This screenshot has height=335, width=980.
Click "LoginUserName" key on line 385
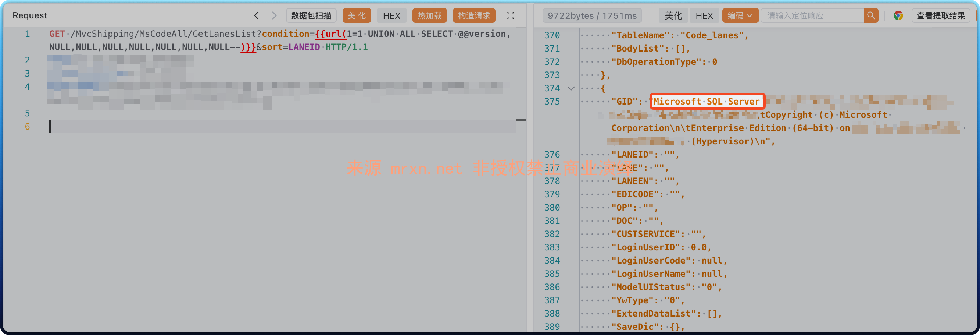(651, 274)
